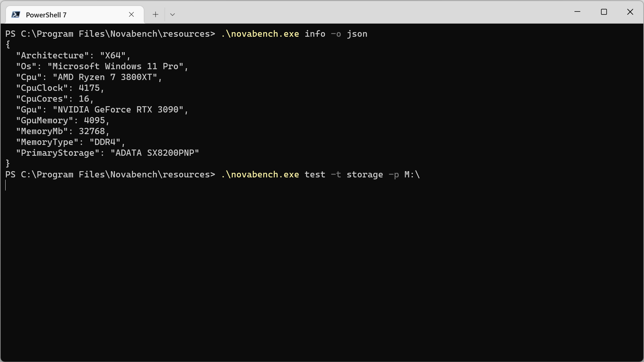Viewport: 644px width, 362px height.
Task: Minimize the terminal window
Action: click(577, 12)
